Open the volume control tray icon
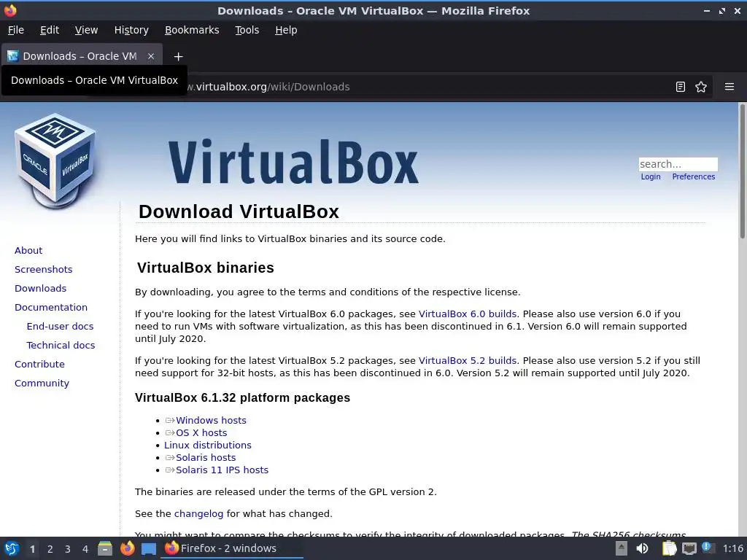 642,548
